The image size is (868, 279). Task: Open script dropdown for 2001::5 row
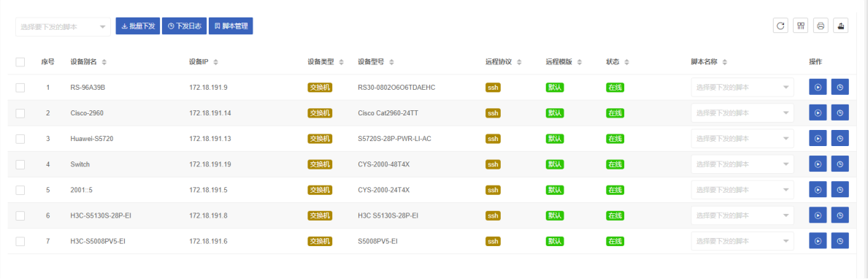(742, 190)
